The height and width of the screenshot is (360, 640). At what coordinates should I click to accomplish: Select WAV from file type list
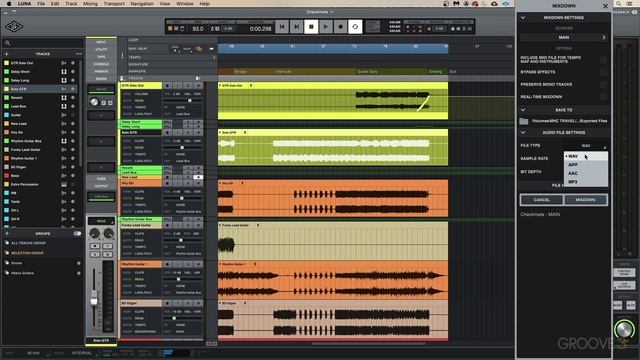coord(586,156)
